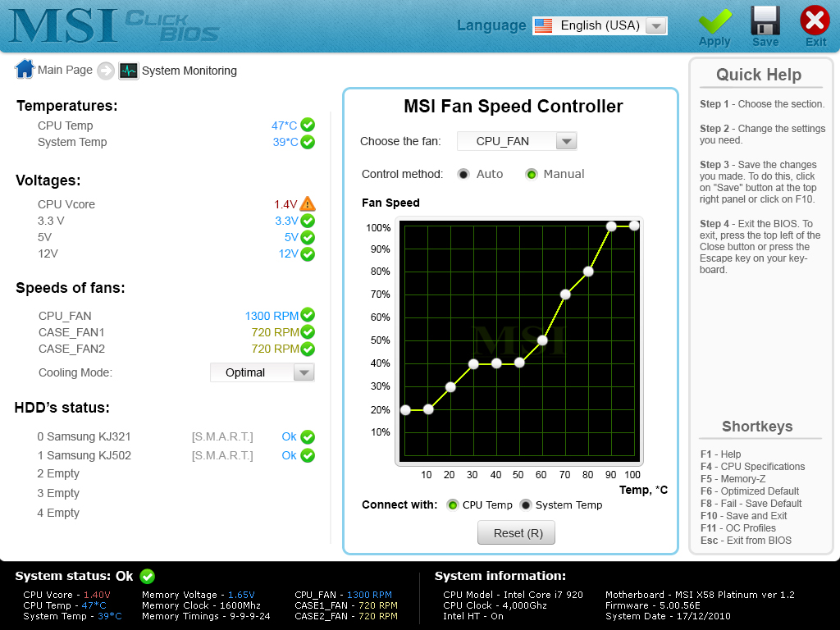Click 'Firmware - 5.00.56E' status entry
This screenshot has width=840, height=630.
coord(652,605)
